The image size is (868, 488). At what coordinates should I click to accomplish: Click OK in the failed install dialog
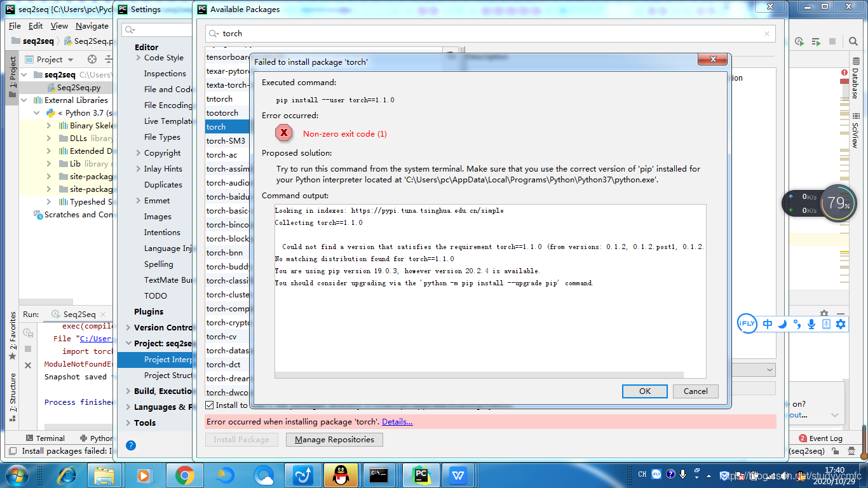point(645,391)
